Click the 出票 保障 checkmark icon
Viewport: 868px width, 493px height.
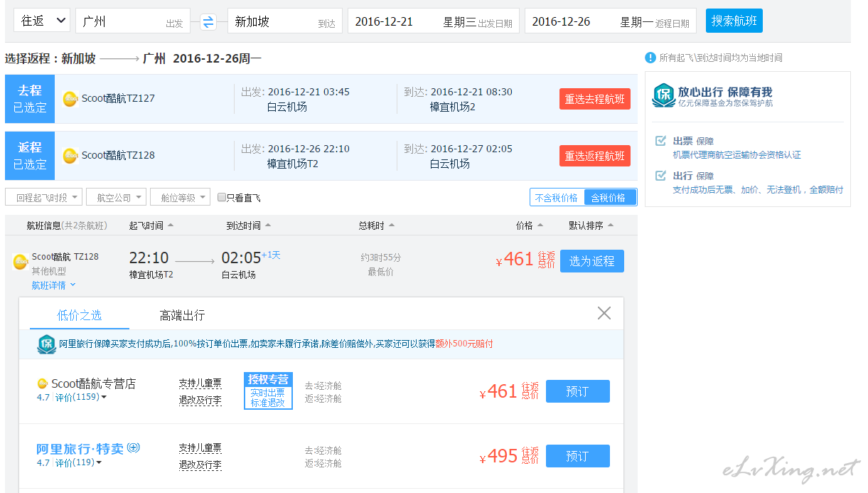tap(661, 141)
